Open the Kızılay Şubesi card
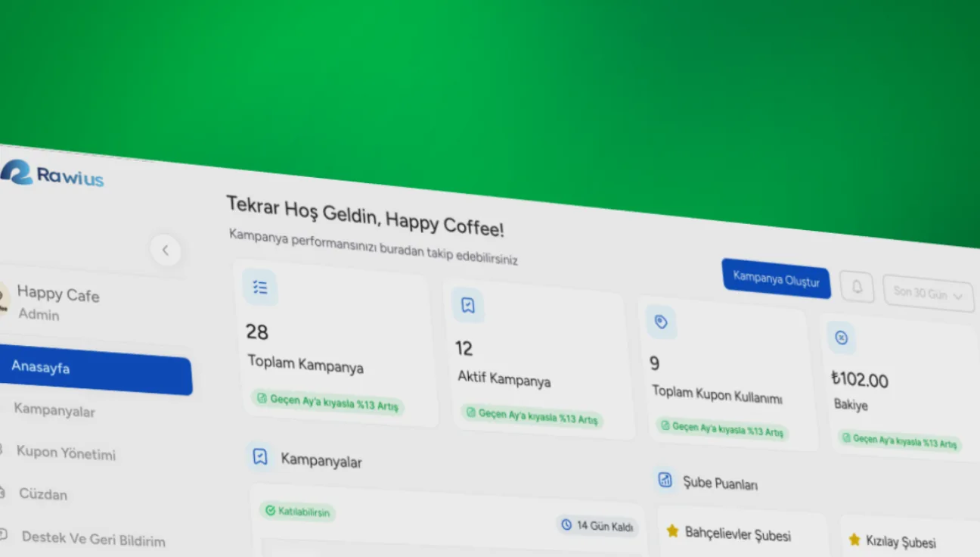Image resolution: width=980 pixels, height=557 pixels. pos(910,537)
